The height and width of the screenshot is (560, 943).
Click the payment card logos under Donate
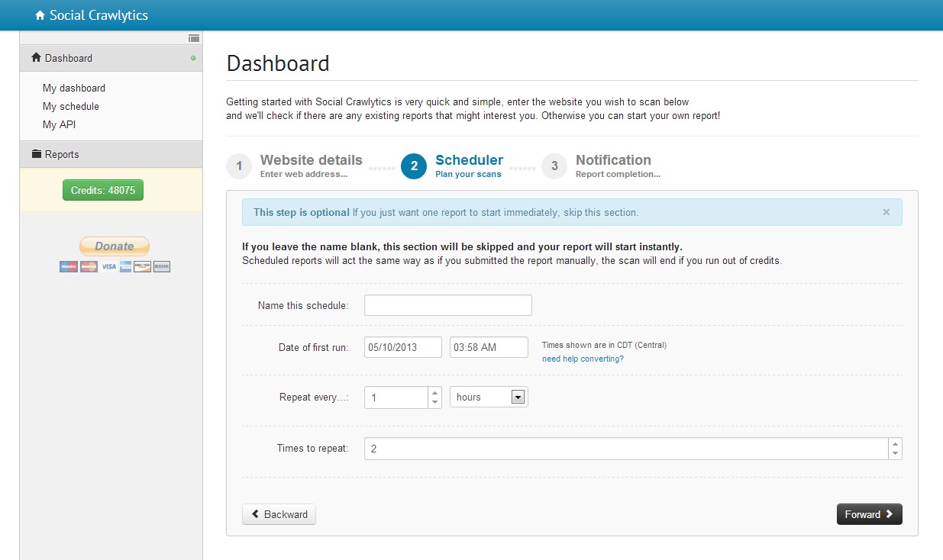tap(115, 266)
